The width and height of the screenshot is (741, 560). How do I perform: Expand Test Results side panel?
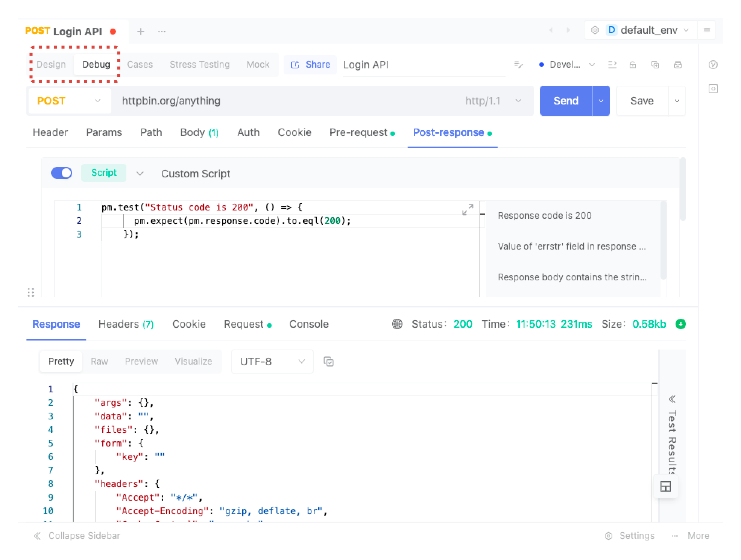click(672, 435)
